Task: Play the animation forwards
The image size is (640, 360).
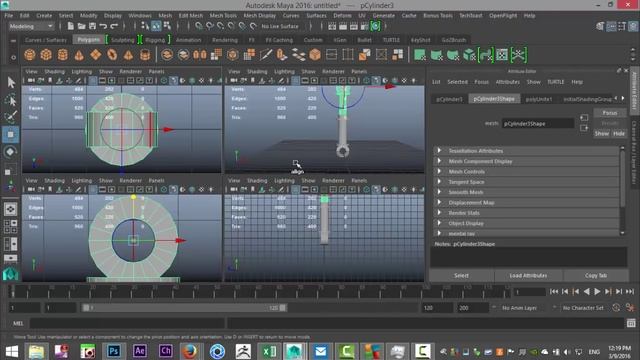Action: point(597,291)
